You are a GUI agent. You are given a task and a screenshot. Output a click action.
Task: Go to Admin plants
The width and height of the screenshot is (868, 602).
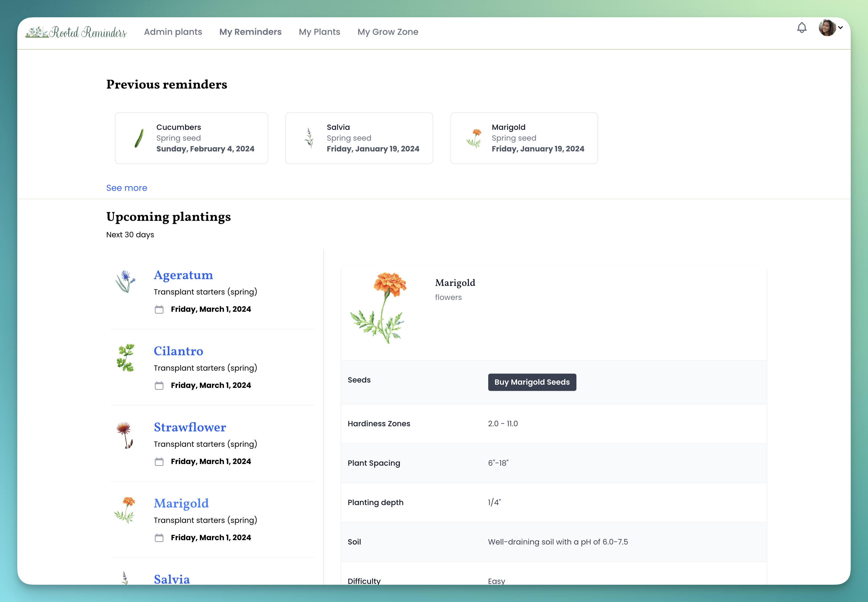coord(173,32)
